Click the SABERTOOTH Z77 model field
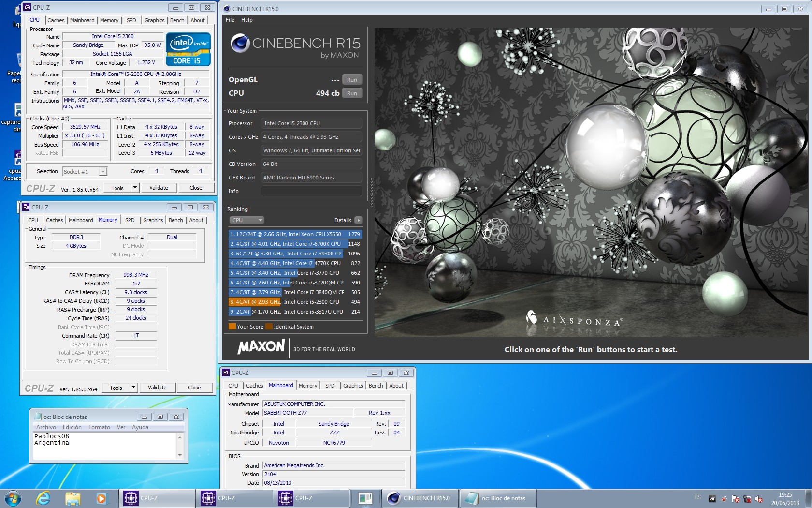 [308, 413]
